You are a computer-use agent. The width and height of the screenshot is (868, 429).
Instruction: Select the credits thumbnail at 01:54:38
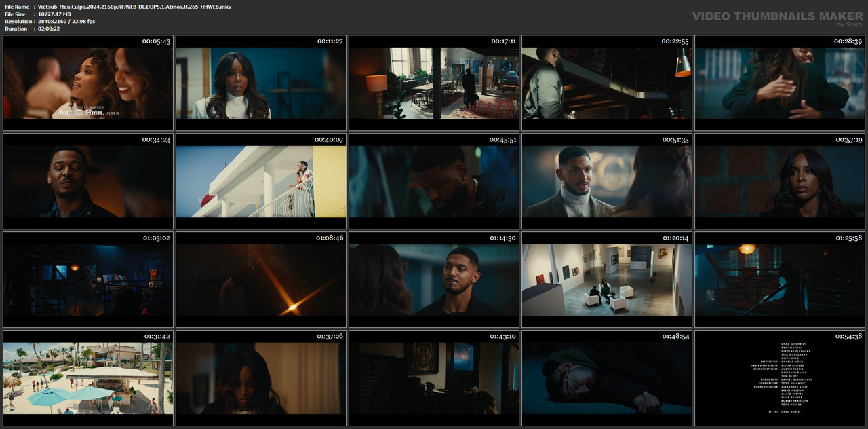pyautogui.click(x=780, y=378)
